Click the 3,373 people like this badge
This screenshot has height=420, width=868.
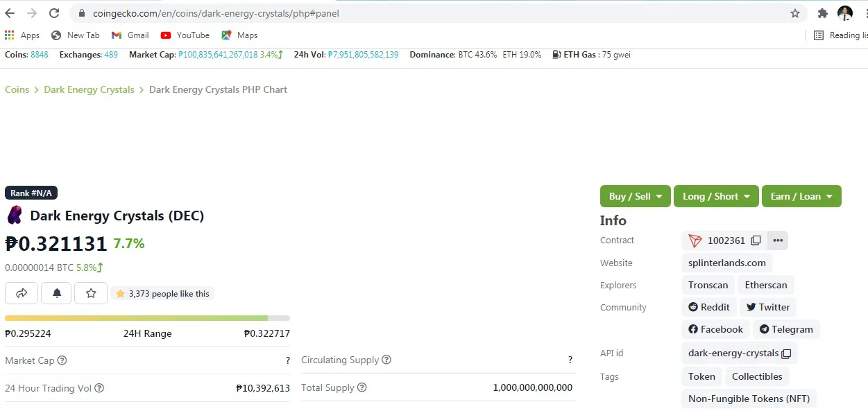[162, 294]
